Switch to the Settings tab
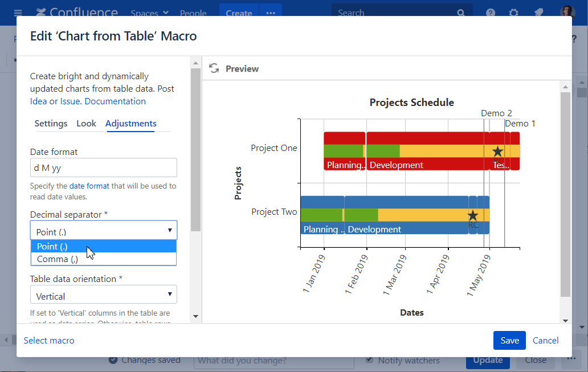Screen dimensions: 588x372 pos(51,124)
